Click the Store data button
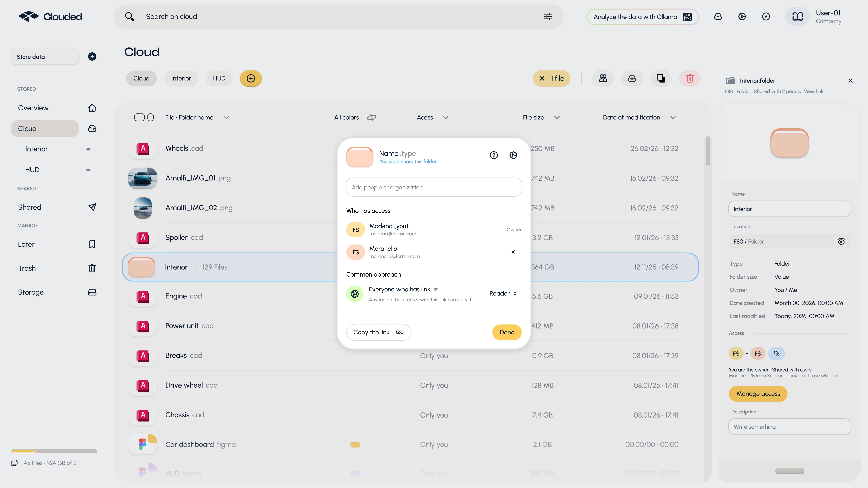Viewport: 868px width, 488px height. click(x=45, y=57)
